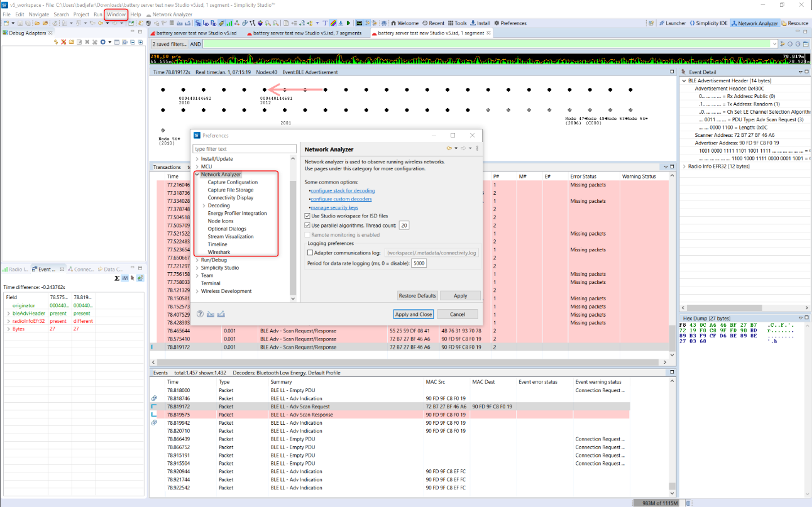Select the refresh icon in Debug Adapters panel
812x507 pixels.
coord(56,41)
